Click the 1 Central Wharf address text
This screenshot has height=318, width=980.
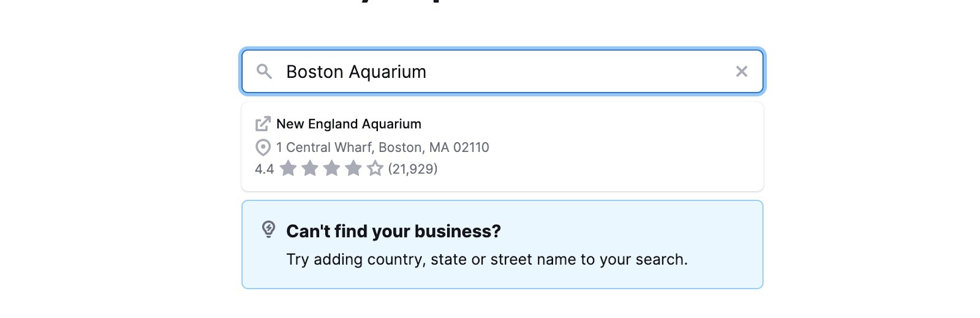tap(382, 148)
